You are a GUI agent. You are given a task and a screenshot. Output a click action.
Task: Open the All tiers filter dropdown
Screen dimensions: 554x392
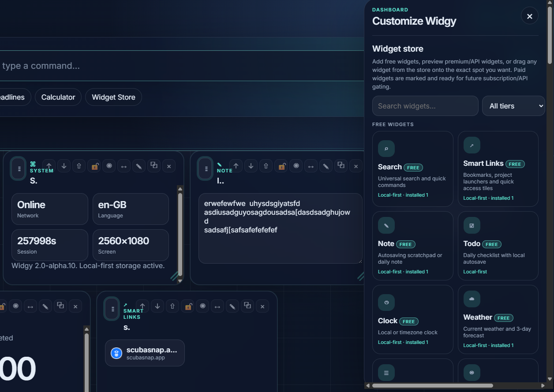point(514,106)
